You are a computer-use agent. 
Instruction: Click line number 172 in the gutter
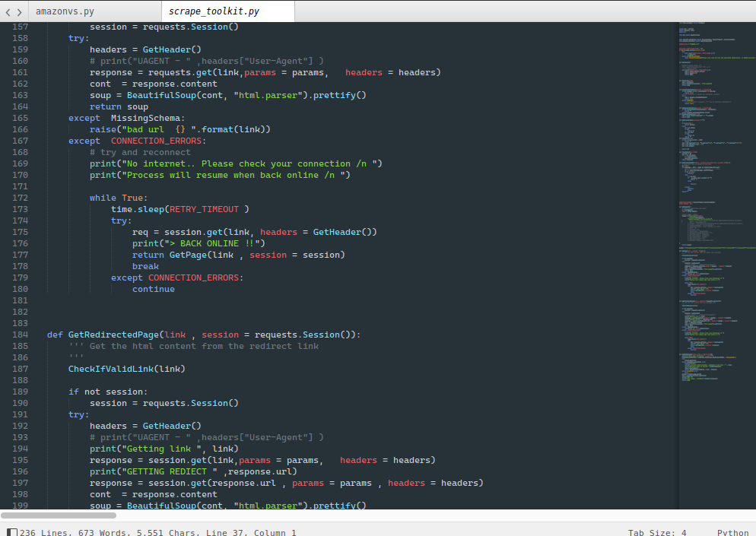coord(17,198)
